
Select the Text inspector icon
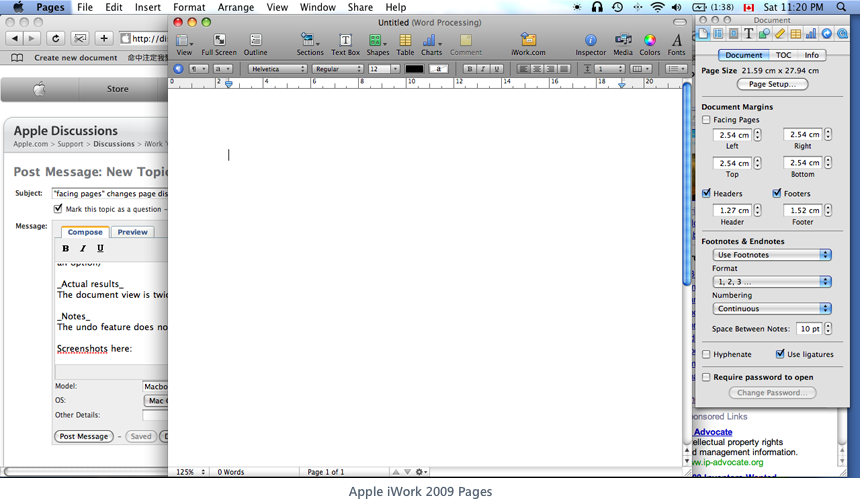tap(749, 34)
